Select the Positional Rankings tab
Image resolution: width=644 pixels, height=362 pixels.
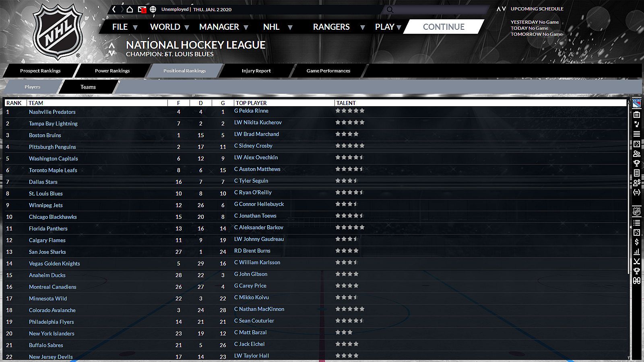[x=184, y=71]
